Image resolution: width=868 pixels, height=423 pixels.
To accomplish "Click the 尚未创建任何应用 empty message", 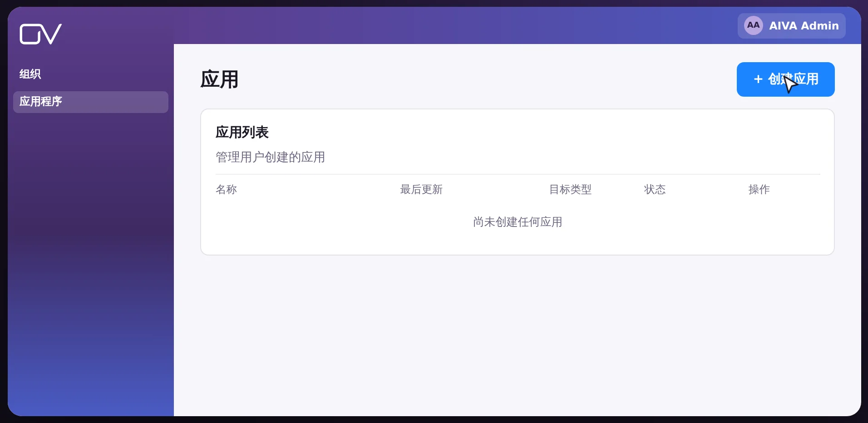I will click(518, 222).
